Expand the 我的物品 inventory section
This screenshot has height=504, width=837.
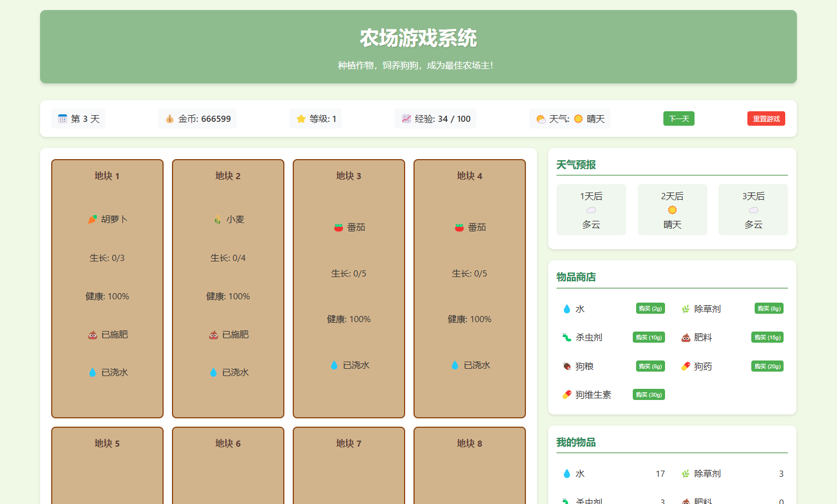click(575, 442)
